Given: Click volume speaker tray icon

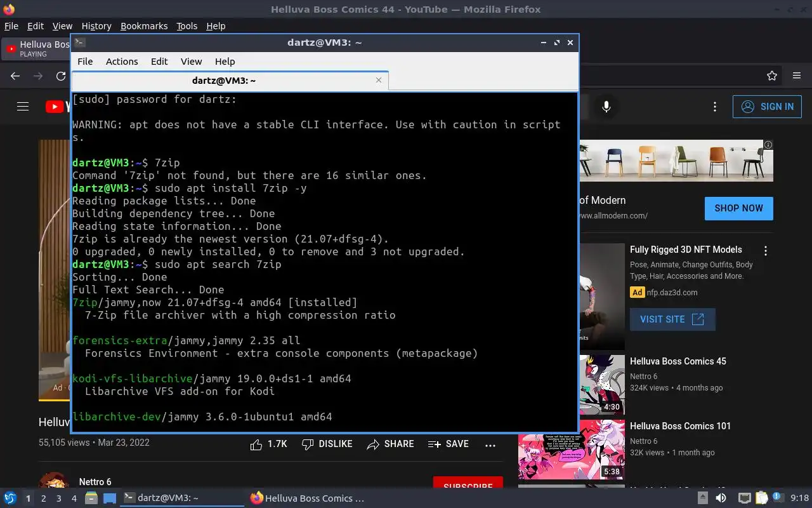Looking at the screenshot, I should tap(721, 498).
